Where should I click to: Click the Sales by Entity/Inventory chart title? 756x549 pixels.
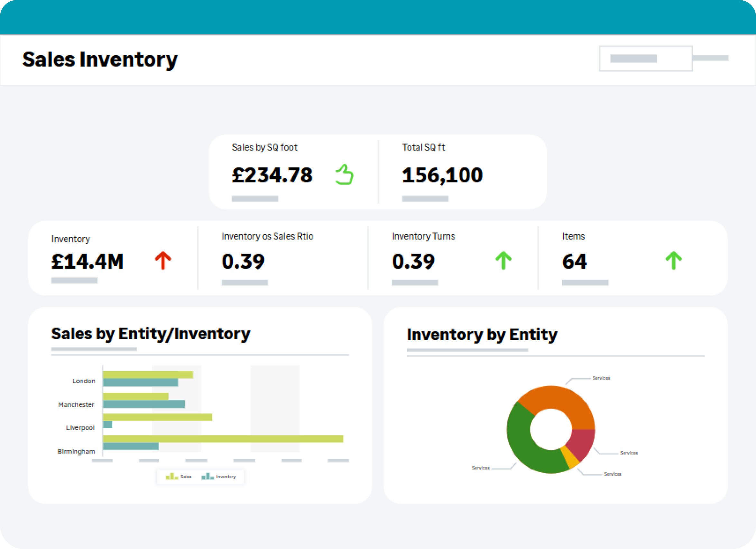tap(151, 334)
